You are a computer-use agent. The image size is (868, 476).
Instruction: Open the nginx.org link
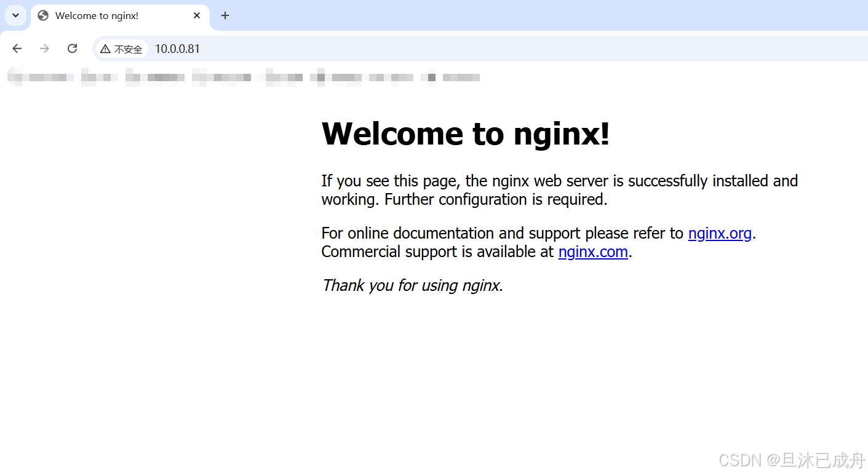pyautogui.click(x=720, y=233)
